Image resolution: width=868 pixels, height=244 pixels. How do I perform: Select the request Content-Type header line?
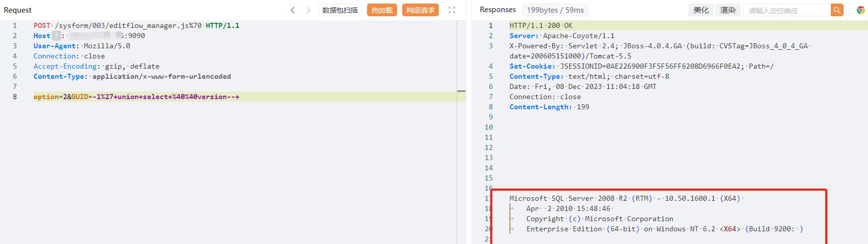(132, 76)
